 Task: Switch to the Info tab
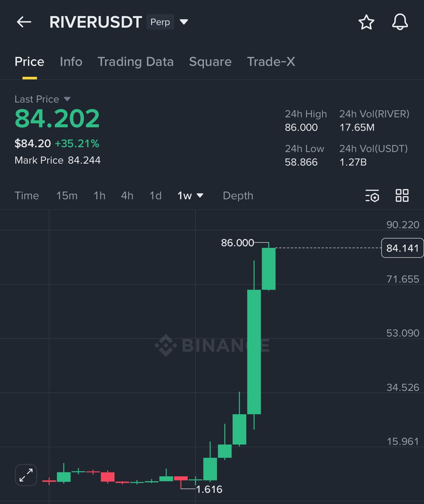tap(71, 62)
